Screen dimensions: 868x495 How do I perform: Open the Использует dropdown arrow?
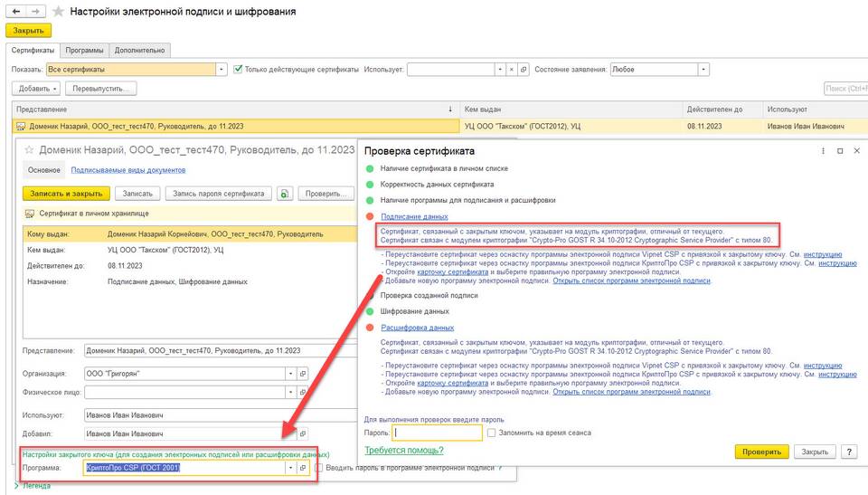point(500,70)
